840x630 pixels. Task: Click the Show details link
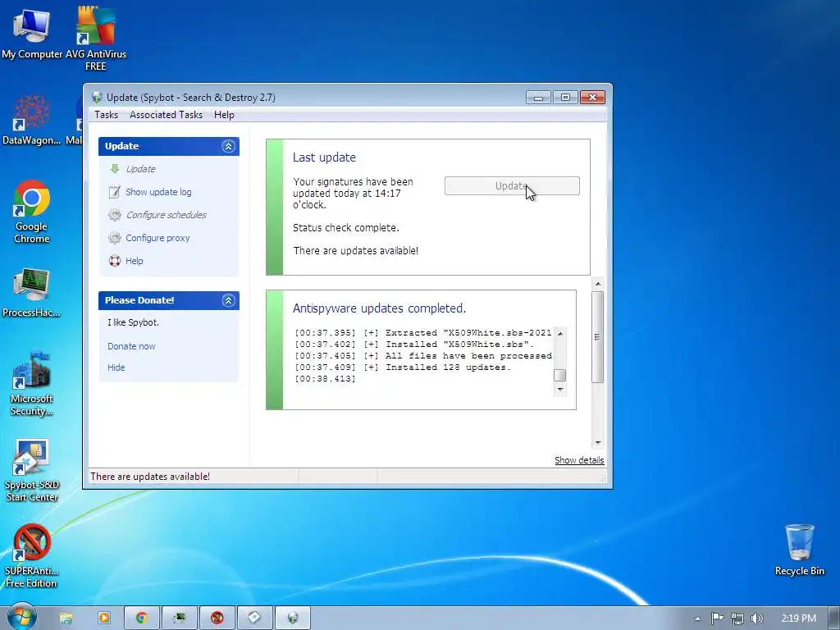[x=579, y=460]
